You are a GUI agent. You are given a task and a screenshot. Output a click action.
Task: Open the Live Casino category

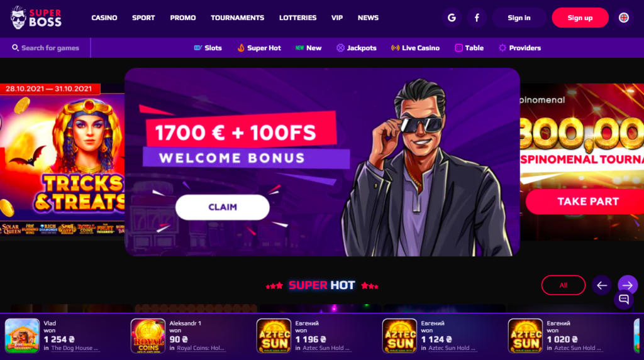coord(415,48)
